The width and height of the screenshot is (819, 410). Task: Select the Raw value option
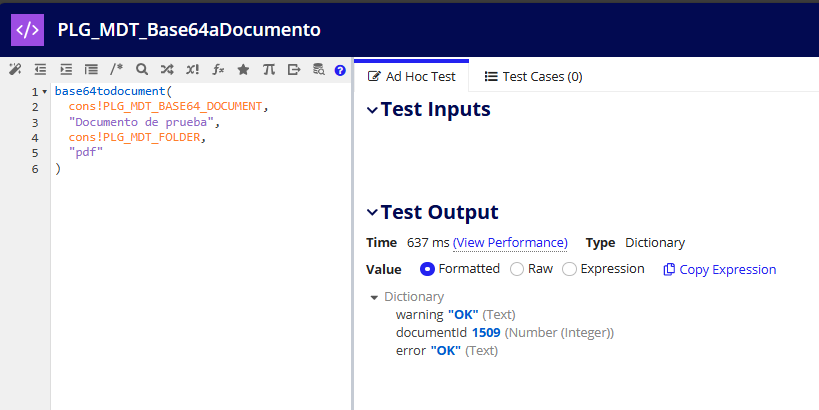tap(517, 269)
